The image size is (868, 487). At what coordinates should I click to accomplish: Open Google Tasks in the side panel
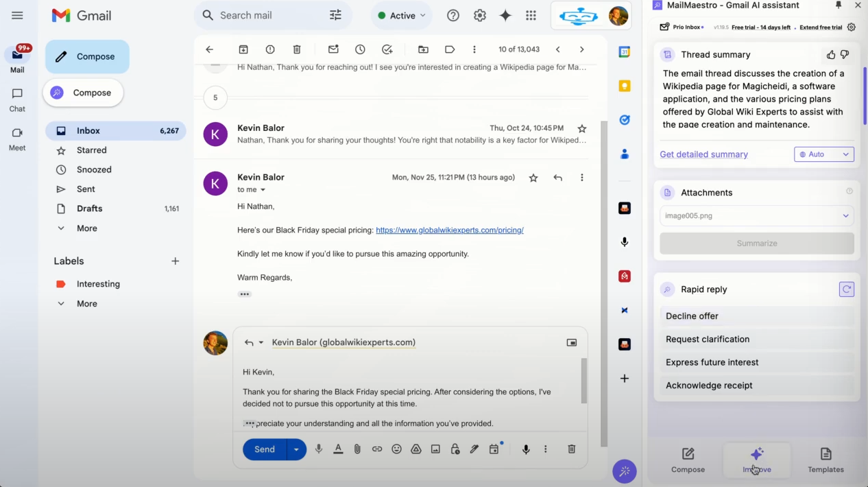[x=625, y=120]
